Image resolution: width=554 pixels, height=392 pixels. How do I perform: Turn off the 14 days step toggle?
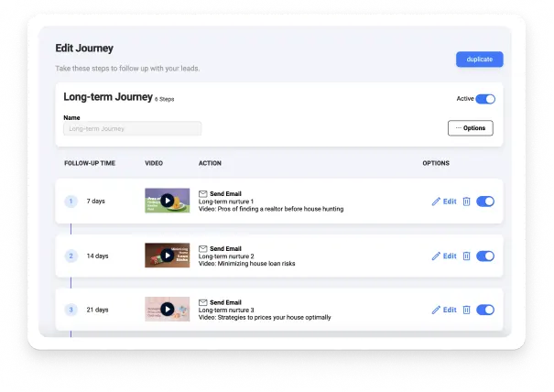[485, 256]
